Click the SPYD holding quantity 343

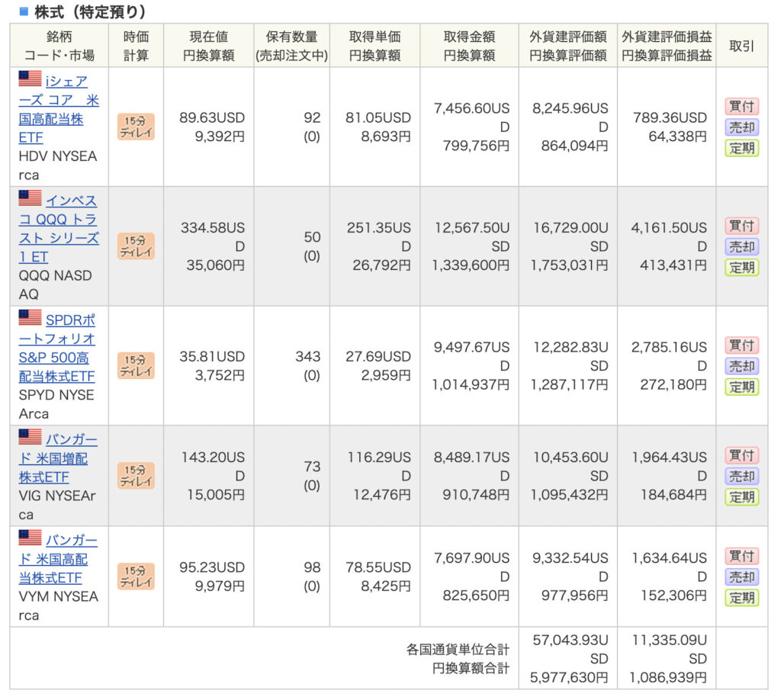coord(308,357)
